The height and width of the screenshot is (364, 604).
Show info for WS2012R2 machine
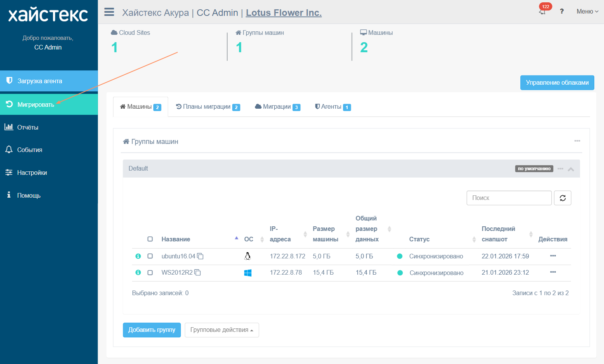point(138,272)
